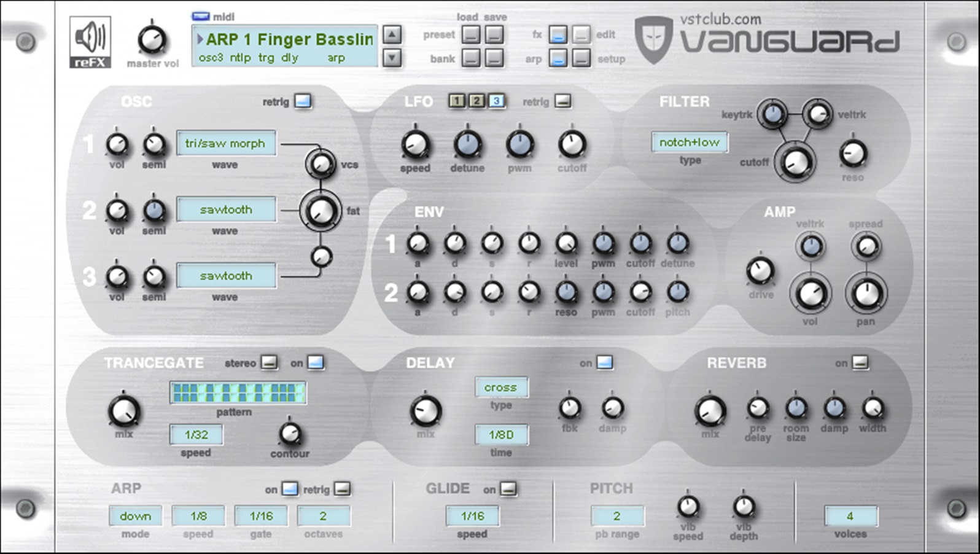The height and width of the screenshot is (554, 980).
Task: Click the OSC fat knob
Action: pos(321,211)
